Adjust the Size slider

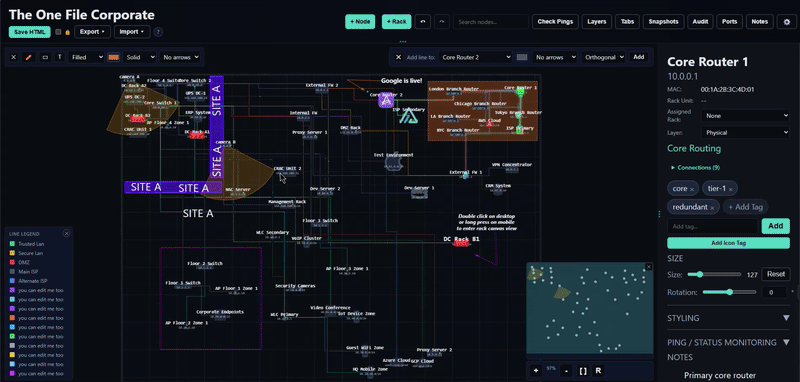(714, 274)
